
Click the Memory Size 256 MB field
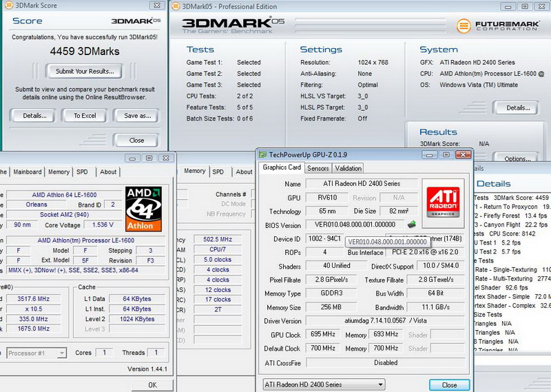click(331, 307)
